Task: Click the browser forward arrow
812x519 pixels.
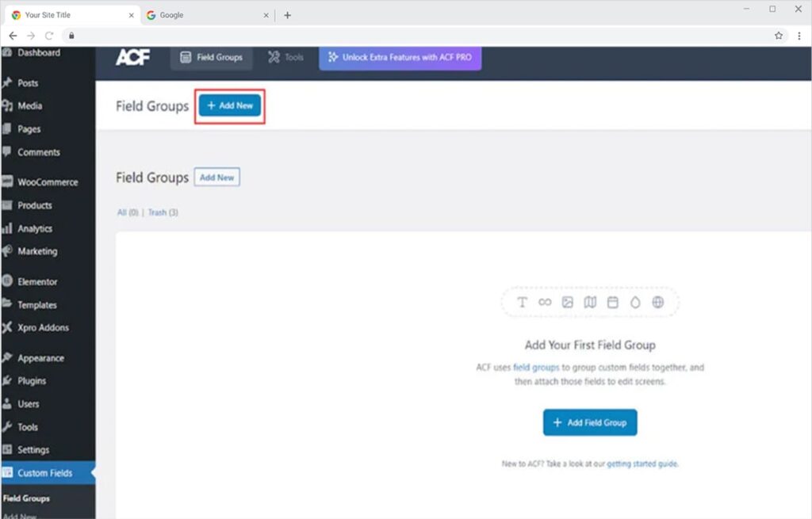Action: [x=31, y=36]
